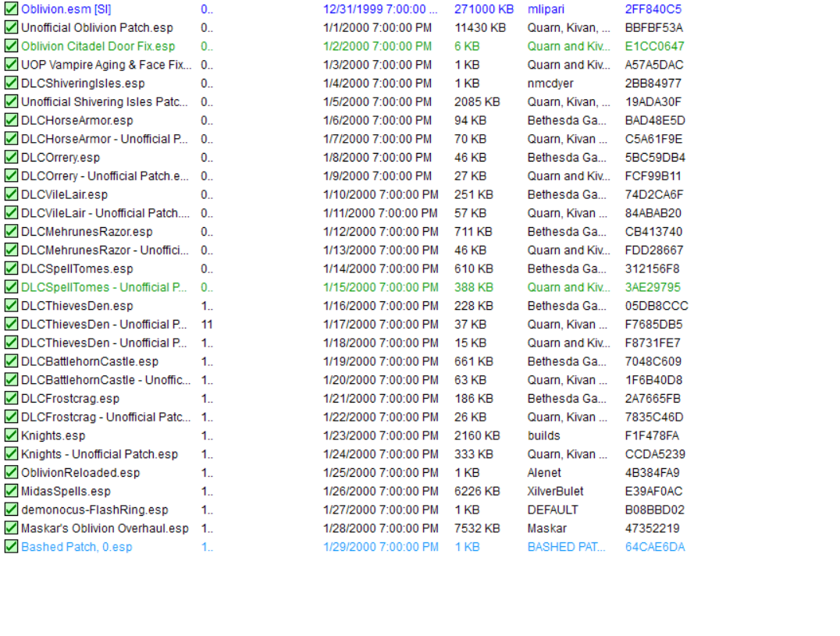Screen dimensions: 840x636
Task: Select the date 1/10/2000 7:00:00 PM
Action: tap(381, 194)
